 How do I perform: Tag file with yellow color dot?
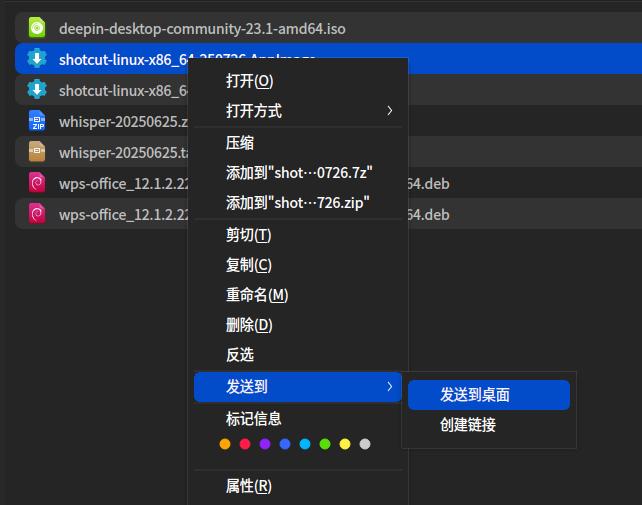pyautogui.click(x=345, y=444)
